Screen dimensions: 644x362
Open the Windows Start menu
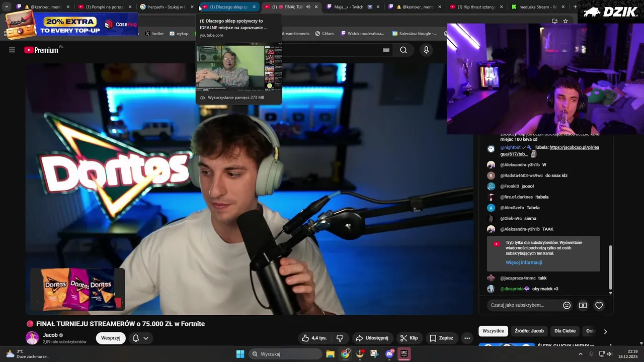click(x=240, y=354)
